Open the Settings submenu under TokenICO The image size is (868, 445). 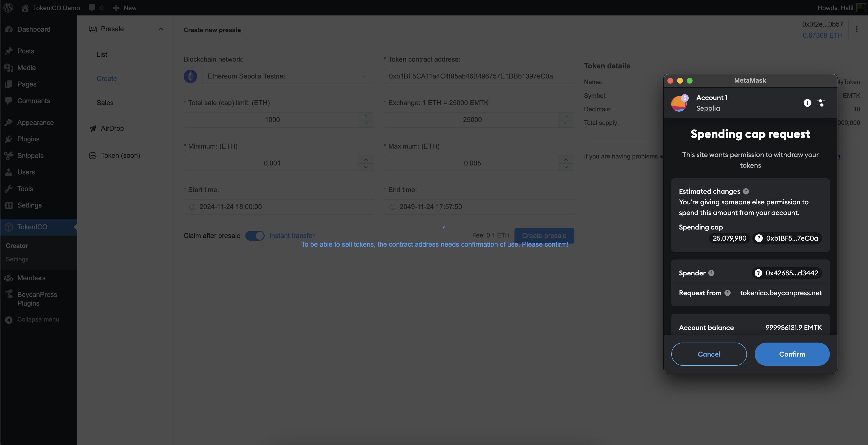click(17, 259)
